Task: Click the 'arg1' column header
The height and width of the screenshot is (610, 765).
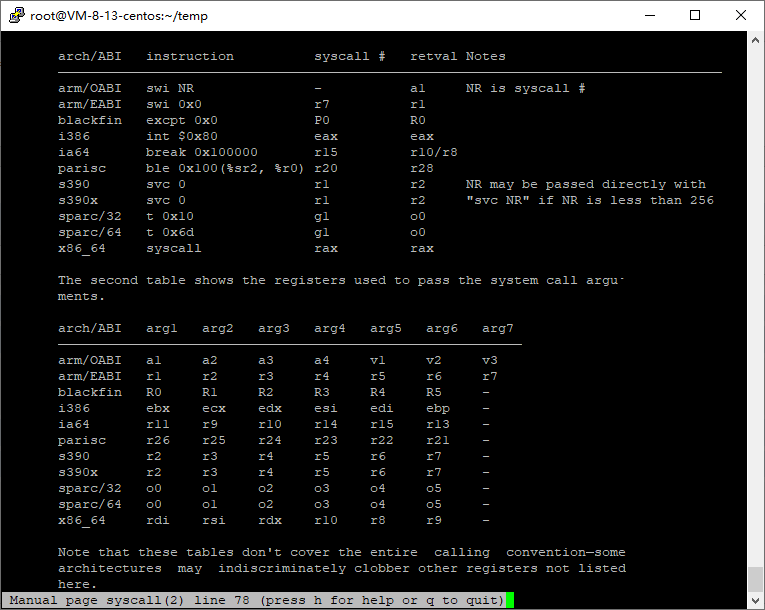Action: point(162,328)
